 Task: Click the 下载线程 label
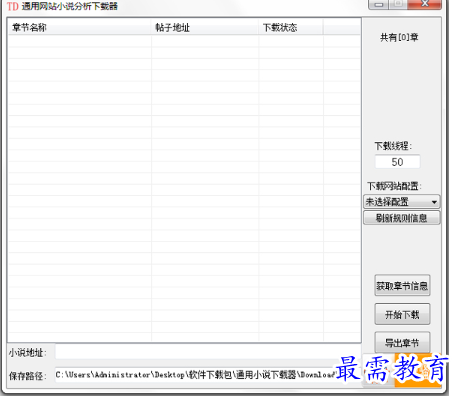(393, 146)
